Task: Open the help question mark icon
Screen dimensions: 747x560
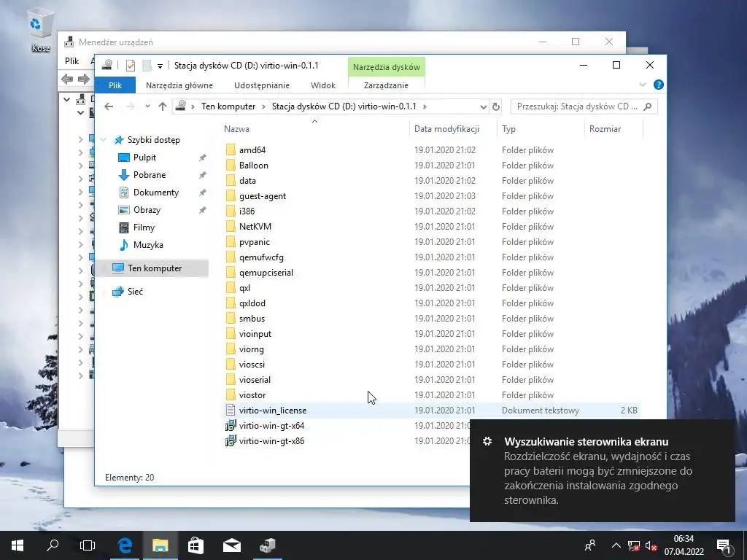Action: (x=659, y=85)
